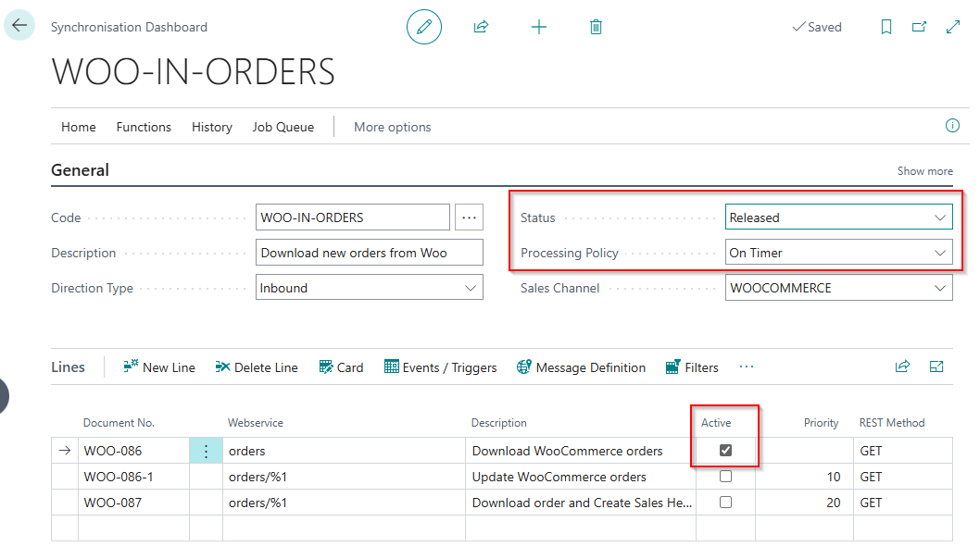The width and height of the screenshot is (980, 559).
Task: Expand page to full view icon
Action: [x=952, y=27]
